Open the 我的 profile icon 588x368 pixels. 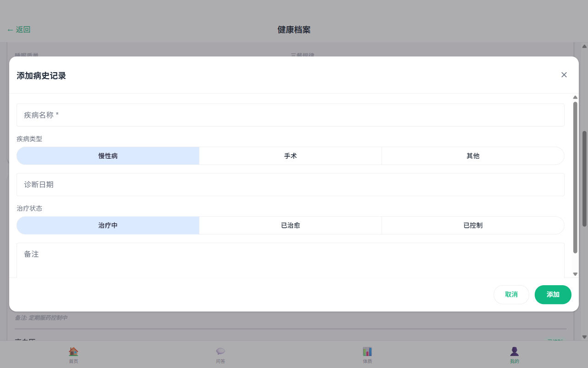pos(514,351)
